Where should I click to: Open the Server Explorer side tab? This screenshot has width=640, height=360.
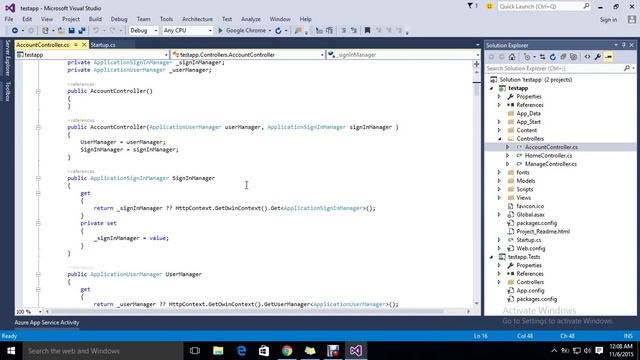coord(7,58)
